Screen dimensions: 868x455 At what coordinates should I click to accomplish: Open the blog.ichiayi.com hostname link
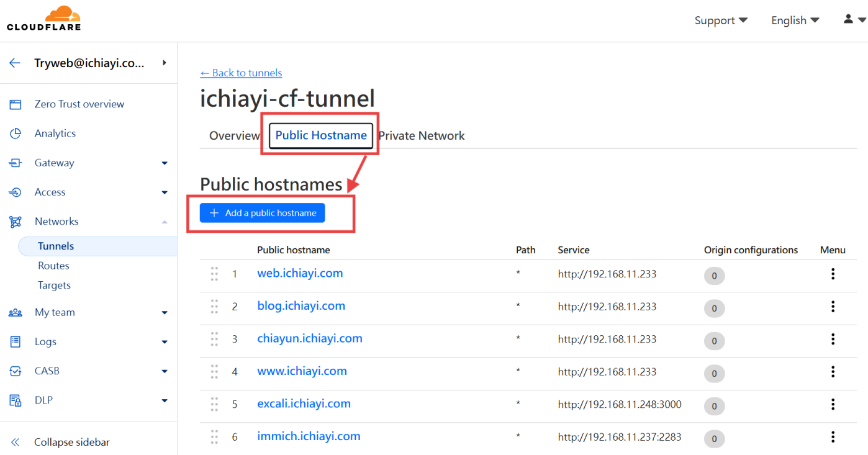coord(301,306)
